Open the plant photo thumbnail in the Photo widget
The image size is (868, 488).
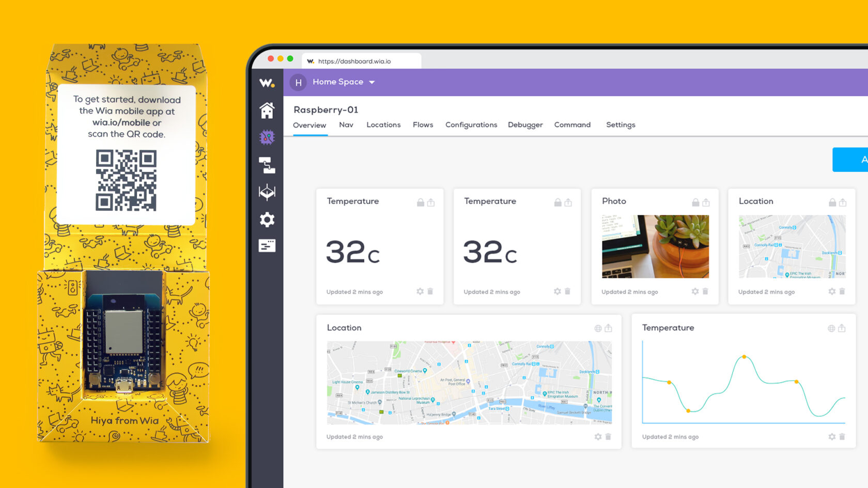[655, 246]
